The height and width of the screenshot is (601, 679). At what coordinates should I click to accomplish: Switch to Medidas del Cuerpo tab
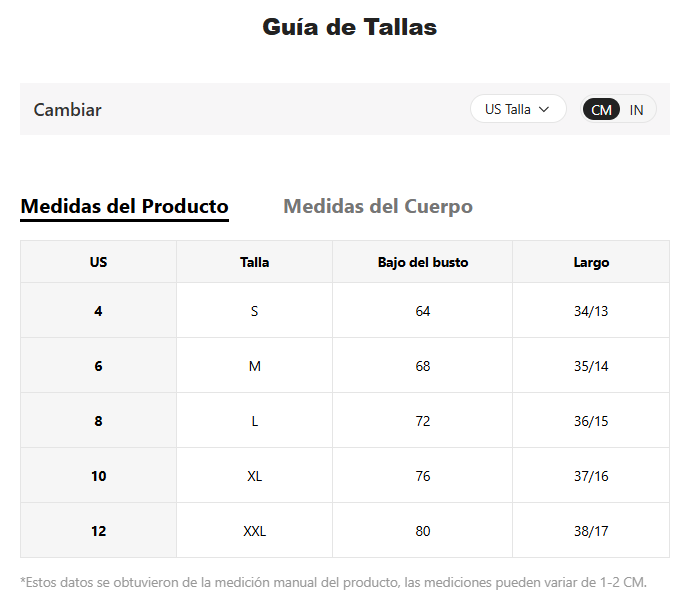click(377, 206)
